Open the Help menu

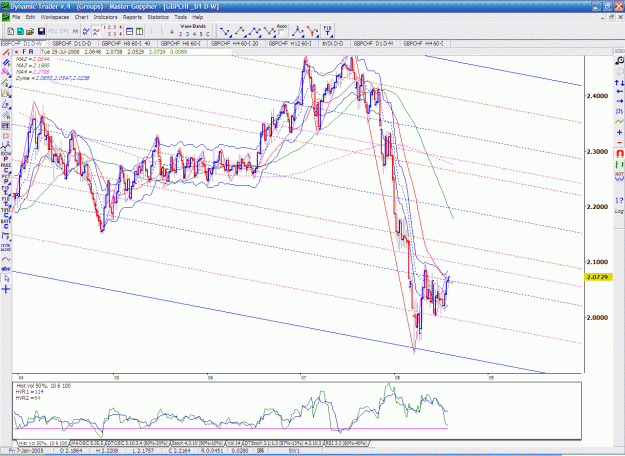pyautogui.click(x=198, y=17)
